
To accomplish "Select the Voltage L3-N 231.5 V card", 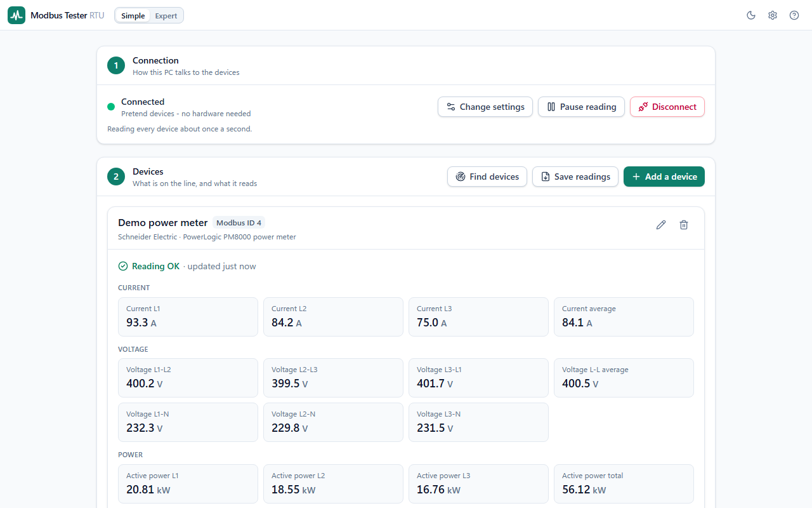I will point(478,422).
